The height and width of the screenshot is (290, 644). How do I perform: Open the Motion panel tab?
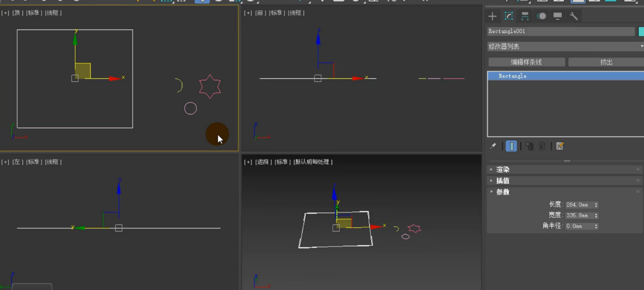click(541, 16)
